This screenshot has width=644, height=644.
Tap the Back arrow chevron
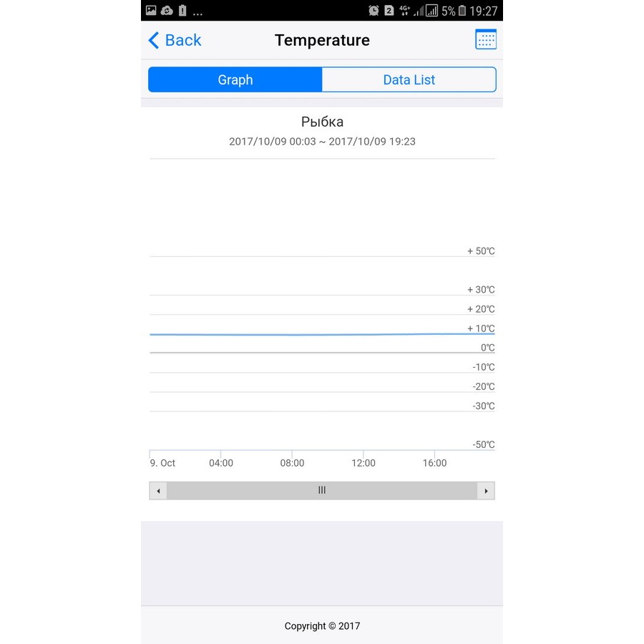point(153,40)
